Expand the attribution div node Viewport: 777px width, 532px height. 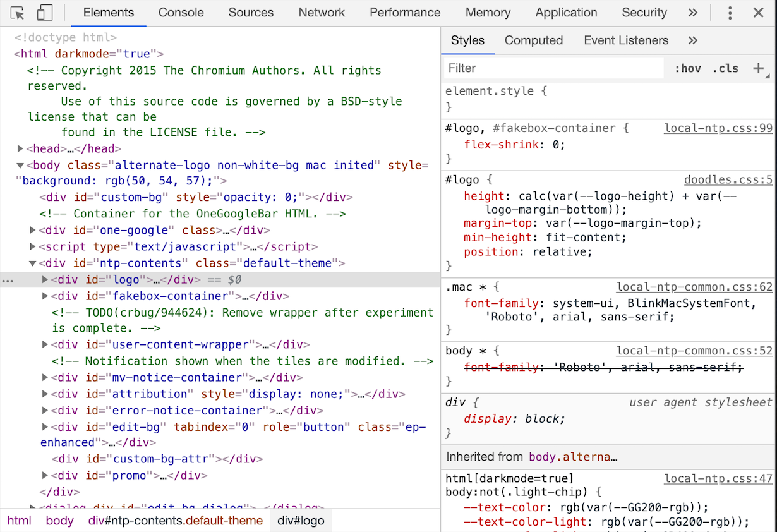45,394
